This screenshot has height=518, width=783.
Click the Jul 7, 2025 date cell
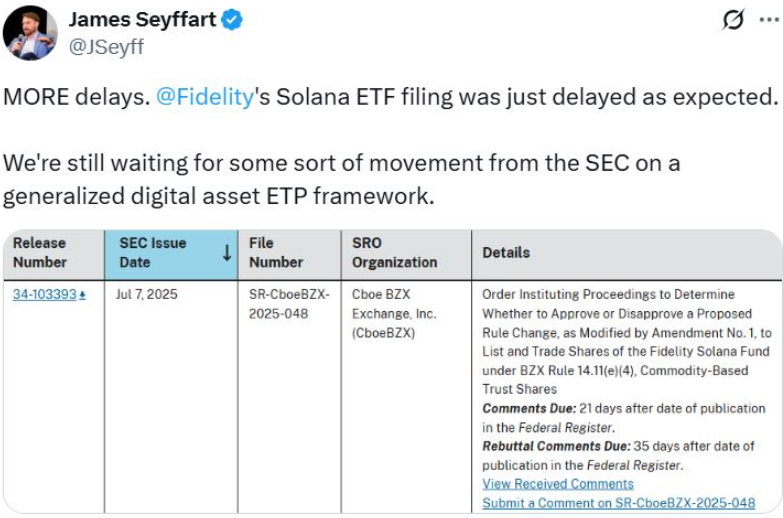pyautogui.click(x=144, y=295)
